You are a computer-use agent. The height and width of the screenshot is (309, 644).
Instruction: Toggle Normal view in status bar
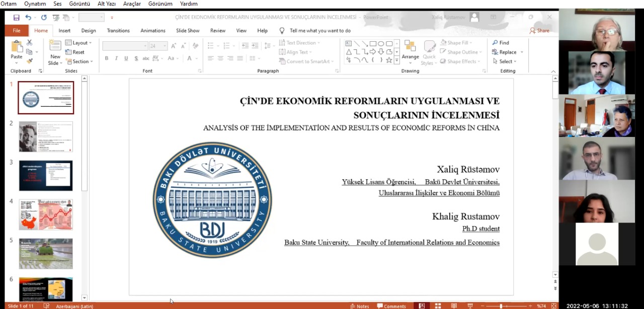point(422,306)
